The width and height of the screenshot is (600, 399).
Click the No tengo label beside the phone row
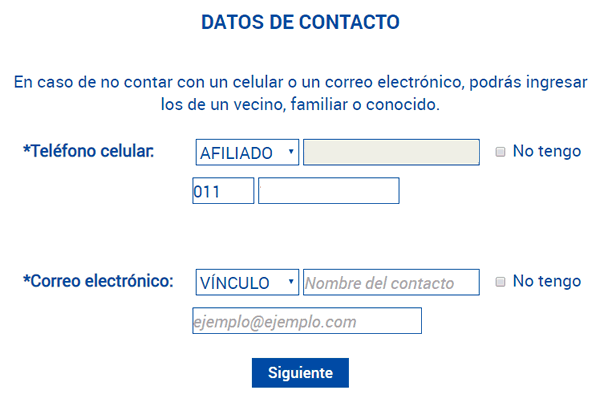547,151
